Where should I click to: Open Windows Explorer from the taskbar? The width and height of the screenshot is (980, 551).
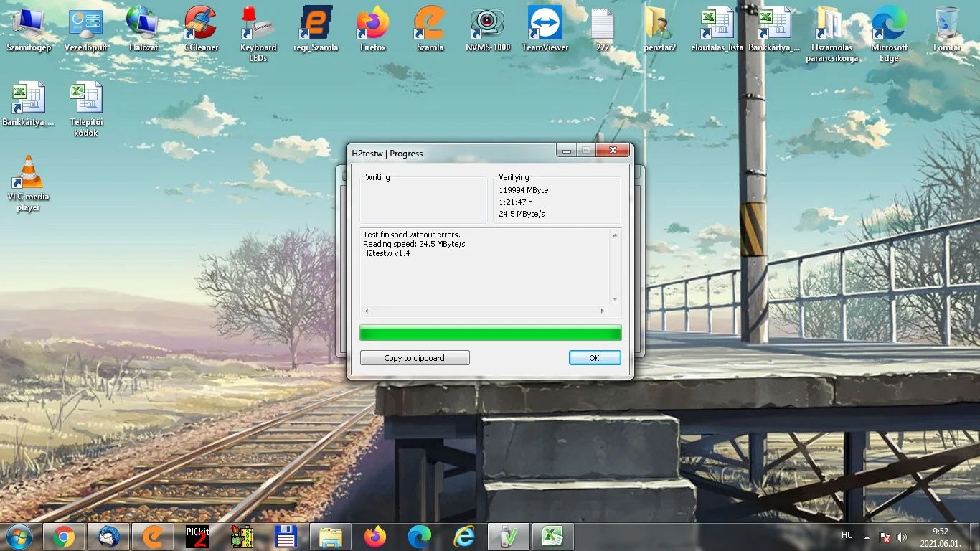point(331,537)
